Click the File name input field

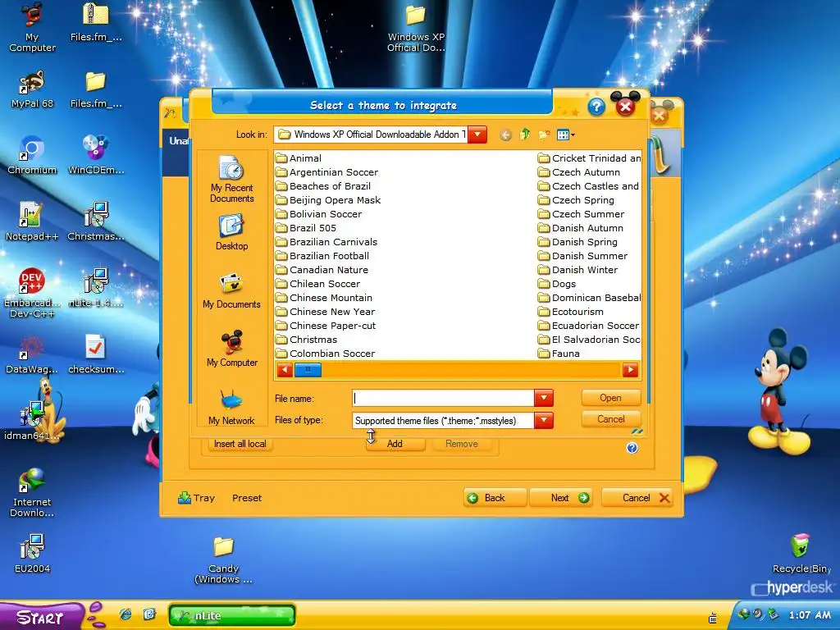click(443, 398)
